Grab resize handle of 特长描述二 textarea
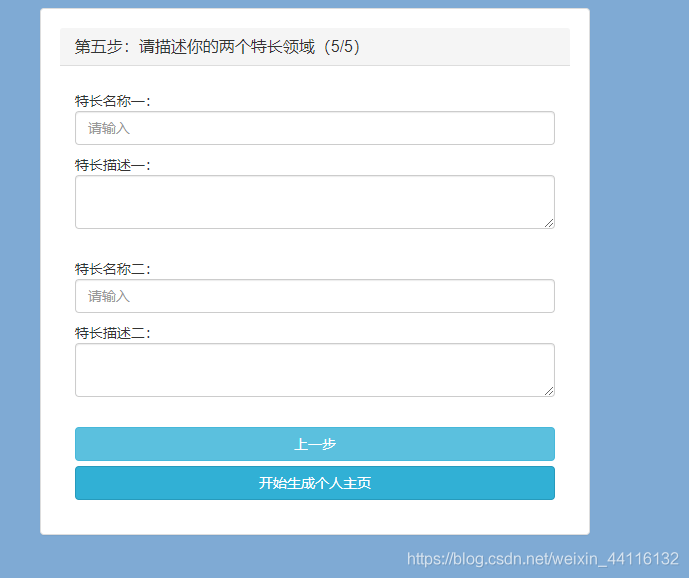Viewport: 689px width, 578px height. pos(549,391)
